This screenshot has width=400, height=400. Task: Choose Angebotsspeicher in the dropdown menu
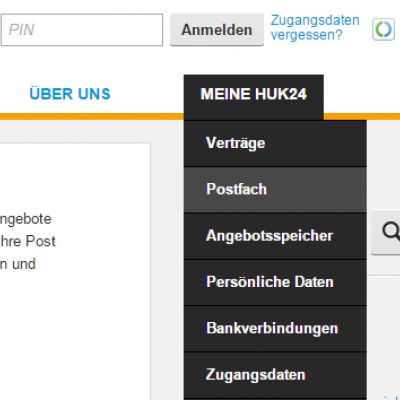275,236
